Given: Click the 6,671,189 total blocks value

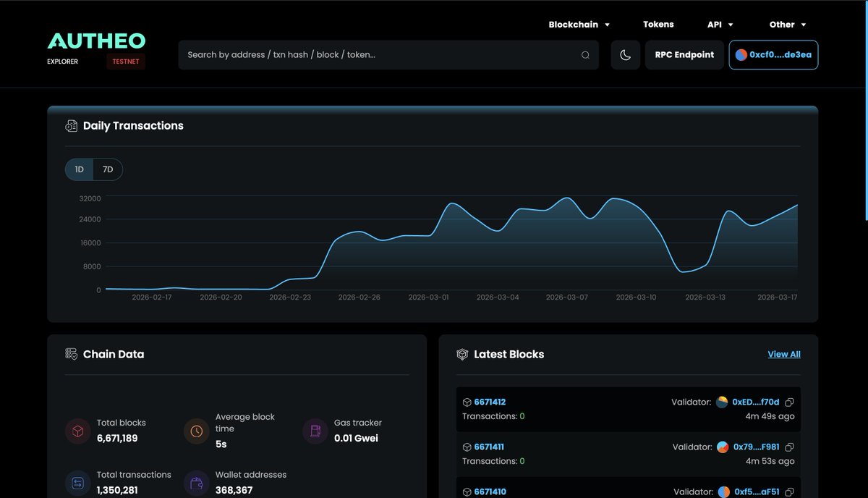Looking at the screenshot, I should (117, 438).
